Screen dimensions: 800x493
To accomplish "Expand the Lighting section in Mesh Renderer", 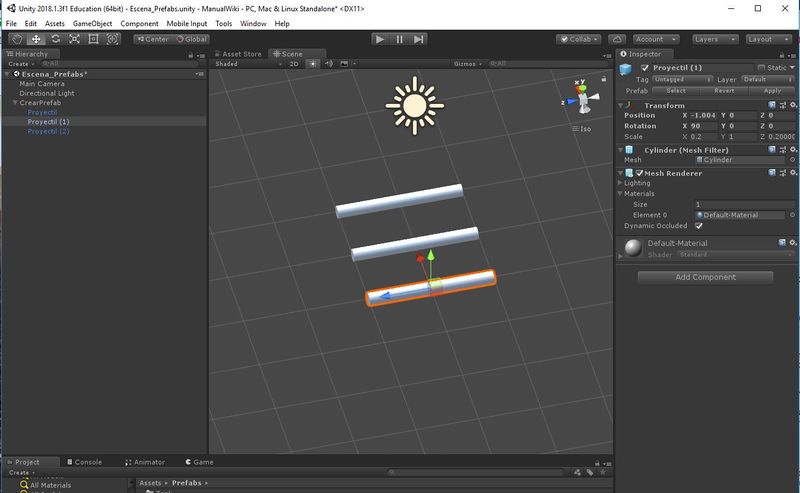I will [620, 183].
